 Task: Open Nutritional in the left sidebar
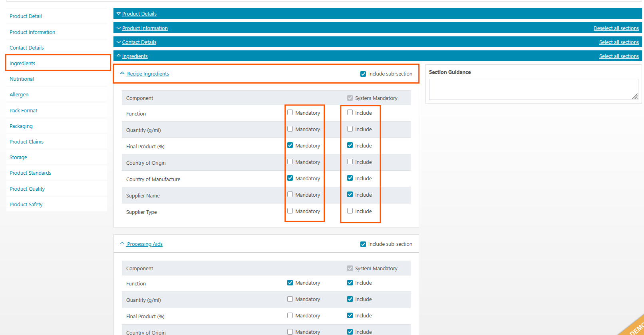point(22,79)
